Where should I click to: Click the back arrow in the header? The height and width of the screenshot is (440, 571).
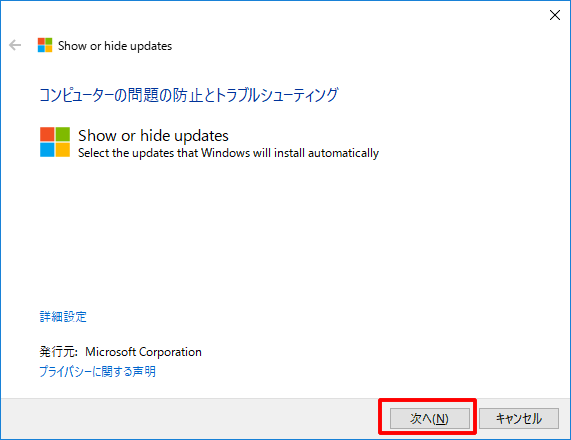click(15, 45)
